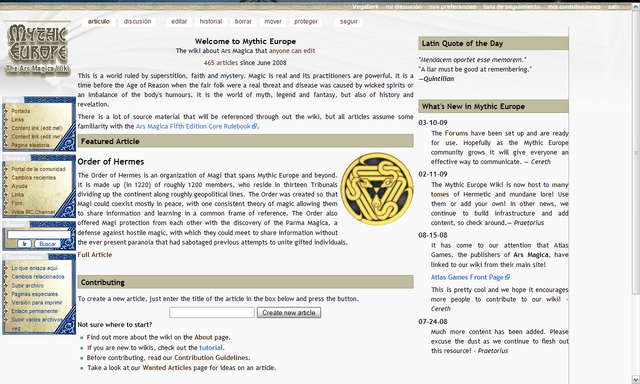Open Versión para imprimir
The width and height of the screenshot is (640, 384).
pos(37,303)
